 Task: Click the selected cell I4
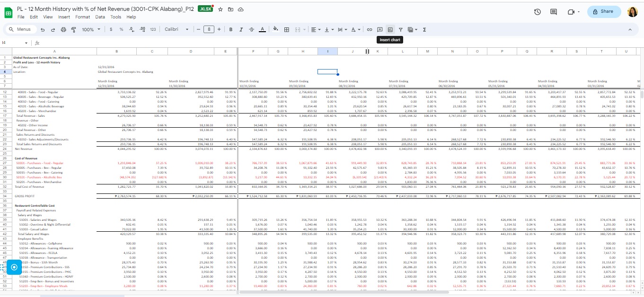click(327, 72)
